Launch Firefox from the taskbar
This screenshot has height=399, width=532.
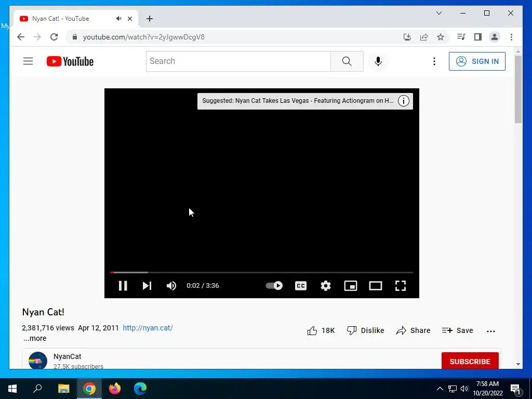115,389
